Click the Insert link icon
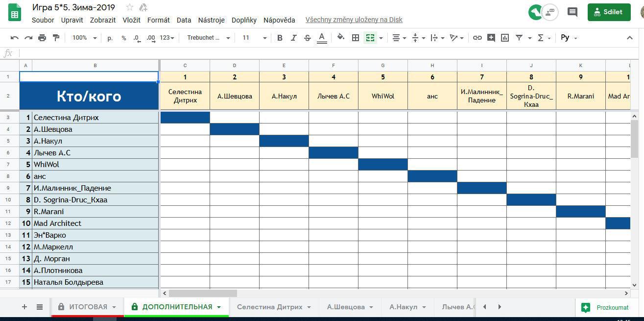This screenshot has height=321, width=644. 477,38
